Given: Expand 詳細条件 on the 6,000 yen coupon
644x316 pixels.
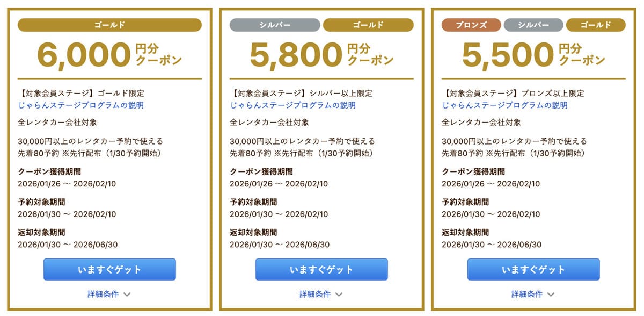Looking at the screenshot, I should pyautogui.click(x=107, y=295).
